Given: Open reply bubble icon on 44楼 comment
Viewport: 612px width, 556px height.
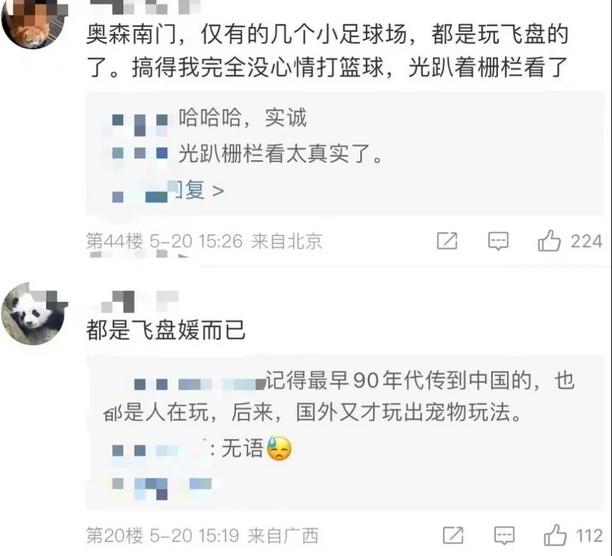Looking at the screenshot, I should click(498, 241).
